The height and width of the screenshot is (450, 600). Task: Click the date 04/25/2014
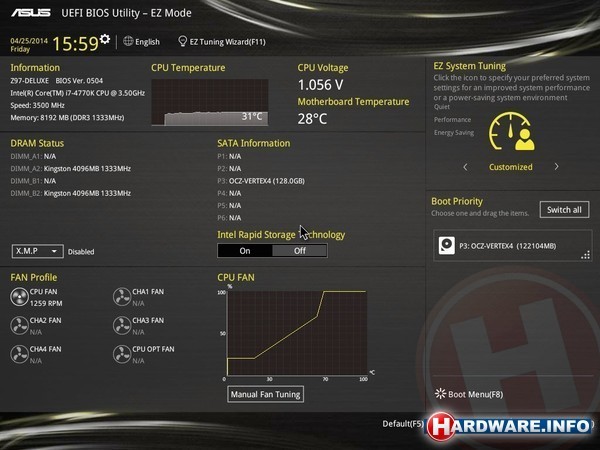[29, 41]
